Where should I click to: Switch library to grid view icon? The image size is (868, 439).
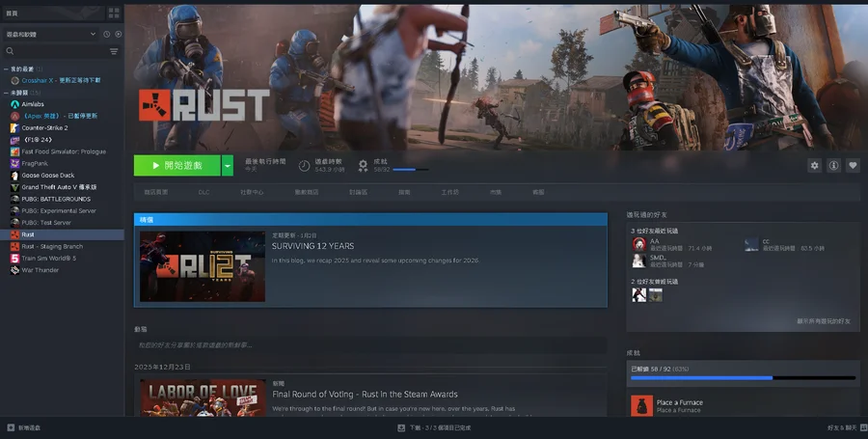click(114, 13)
